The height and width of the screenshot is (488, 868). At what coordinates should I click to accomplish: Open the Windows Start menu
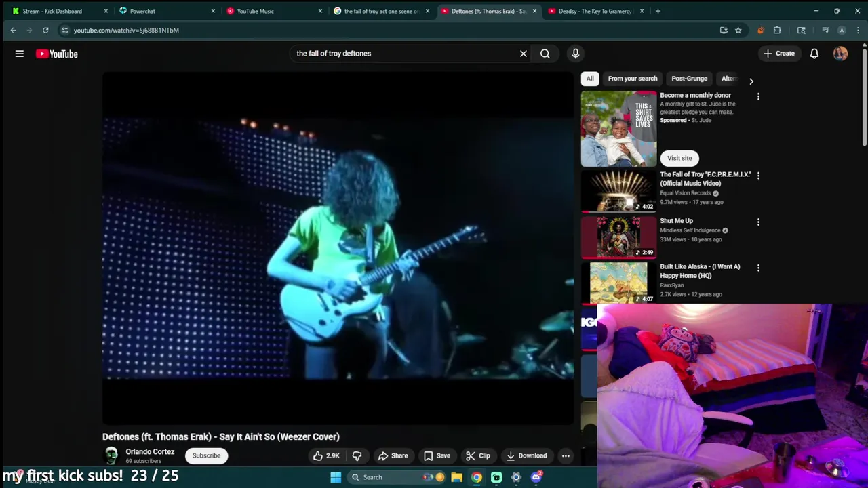tap(336, 477)
